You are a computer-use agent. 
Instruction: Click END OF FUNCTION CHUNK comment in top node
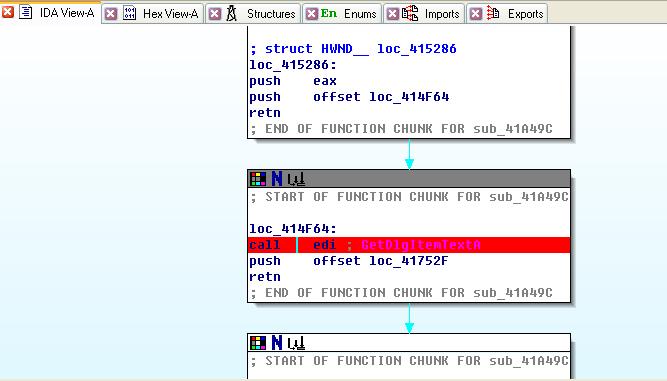[x=401, y=129]
